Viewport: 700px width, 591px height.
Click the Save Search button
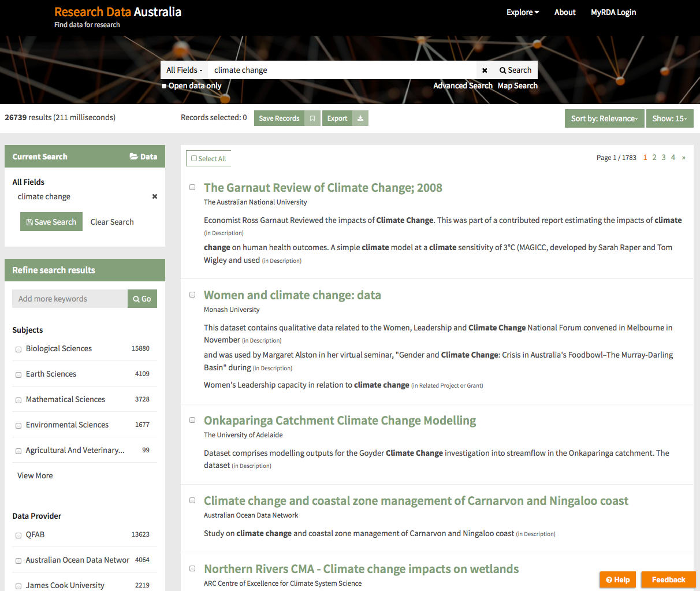pos(51,222)
